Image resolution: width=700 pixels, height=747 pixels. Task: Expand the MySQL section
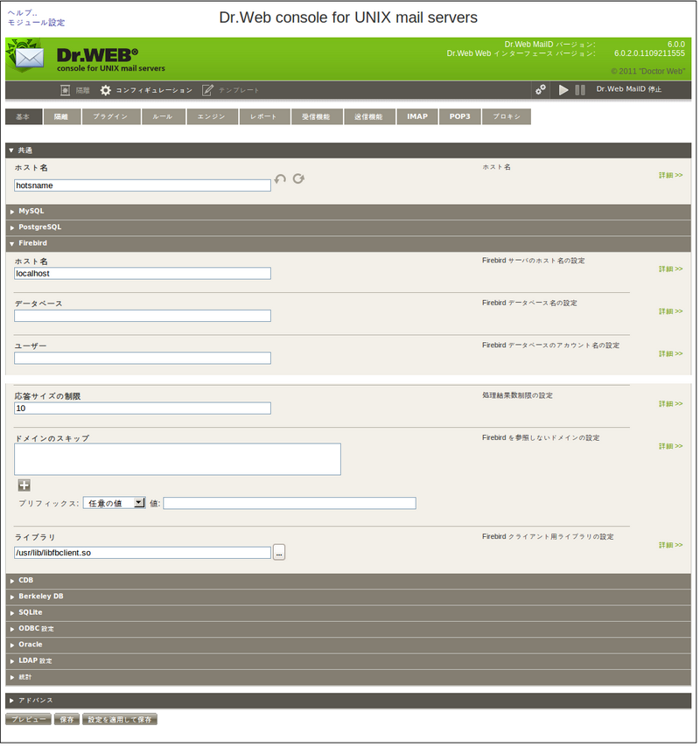point(350,212)
